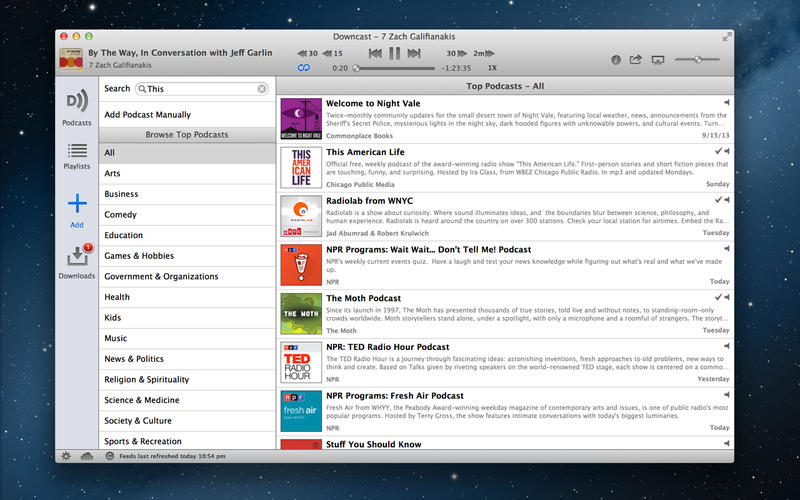Select Religion & Spirituality category
Image resolution: width=800 pixels, height=500 pixels.
[187, 380]
